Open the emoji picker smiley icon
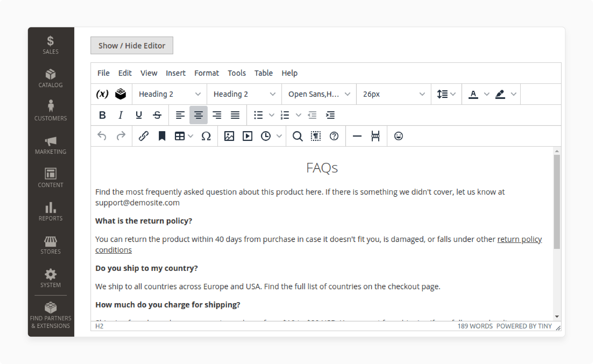Screen dimensions: 593x364 click(398, 136)
